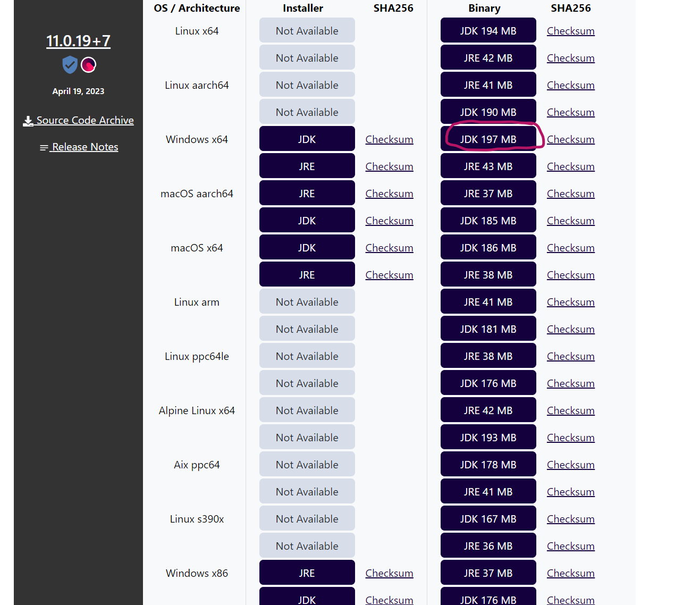Image resolution: width=700 pixels, height=605 pixels.
Task: Open Checksum for the Windows x64 JDK installer
Action: point(389,139)
